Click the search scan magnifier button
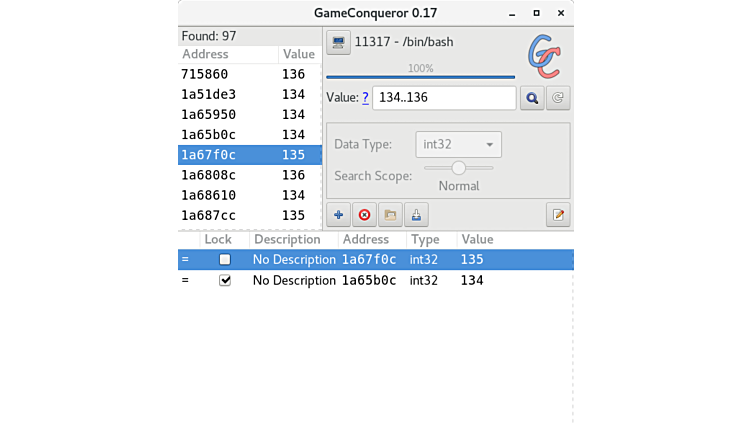752x423 pixels. coord(532,98)
